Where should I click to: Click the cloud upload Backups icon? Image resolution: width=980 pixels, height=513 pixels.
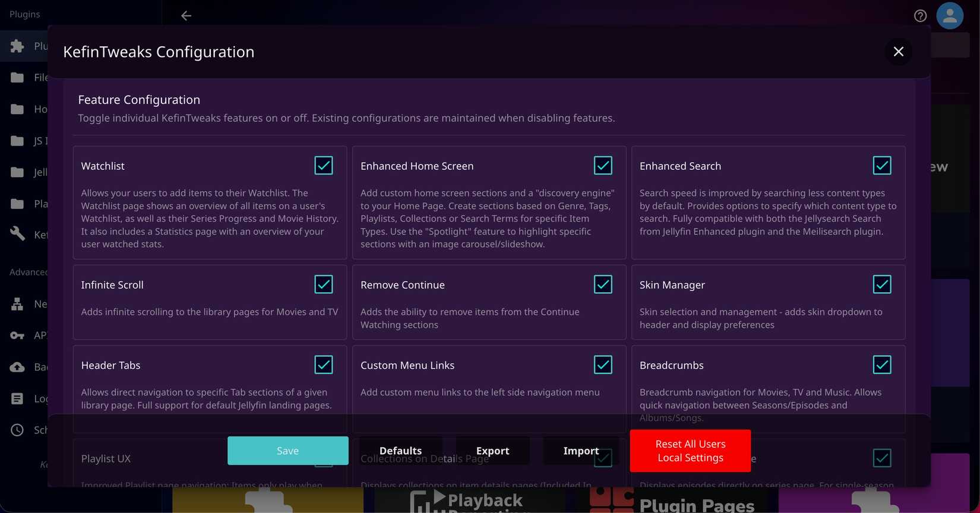(17, 367)
